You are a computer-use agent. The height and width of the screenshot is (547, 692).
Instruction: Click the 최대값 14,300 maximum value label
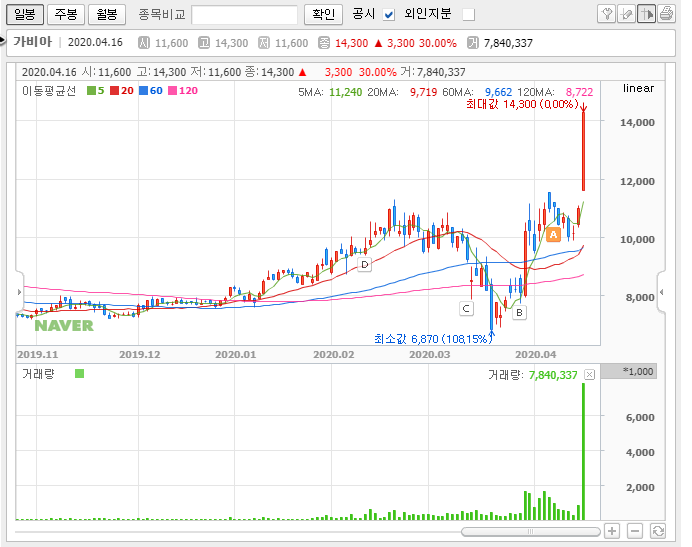522,104
